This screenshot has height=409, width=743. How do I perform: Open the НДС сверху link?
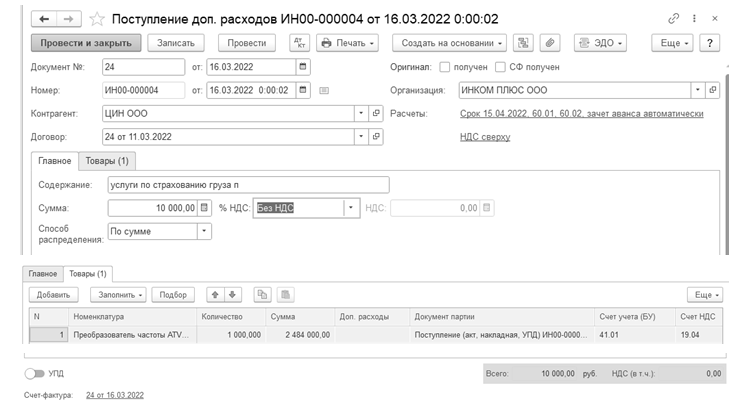[485, 137]
